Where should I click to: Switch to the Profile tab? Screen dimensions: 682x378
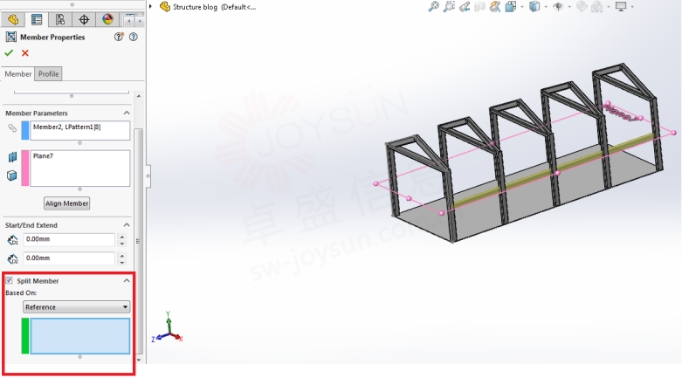point(48,74)
